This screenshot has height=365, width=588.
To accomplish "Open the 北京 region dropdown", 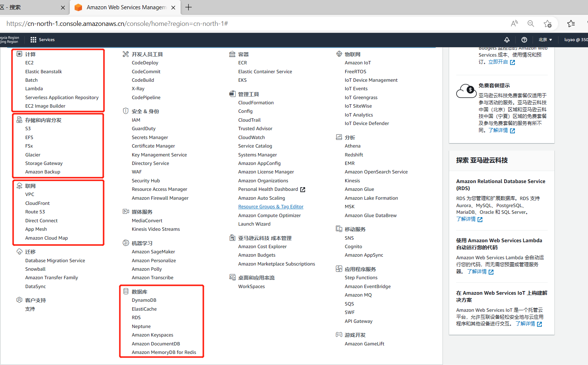I will (x=545, y=40).
